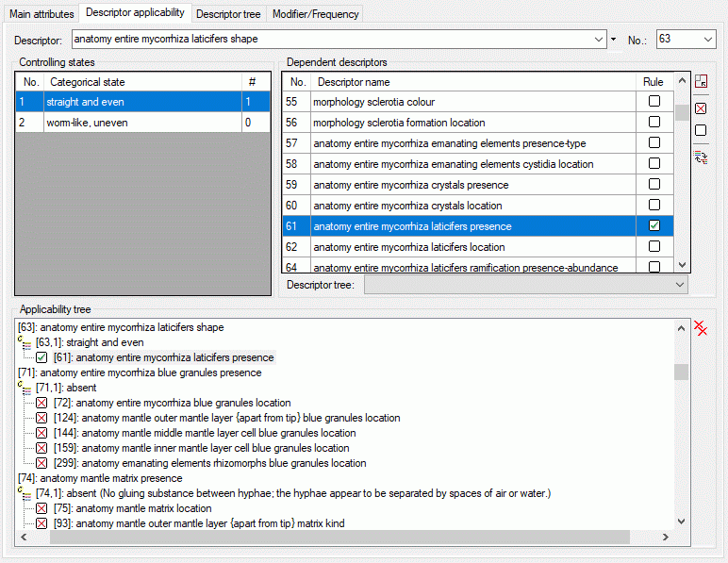Screen dimensions: 728x563
Task: Click the red X icon of descriptor [299]
Action: click(41, 463)
